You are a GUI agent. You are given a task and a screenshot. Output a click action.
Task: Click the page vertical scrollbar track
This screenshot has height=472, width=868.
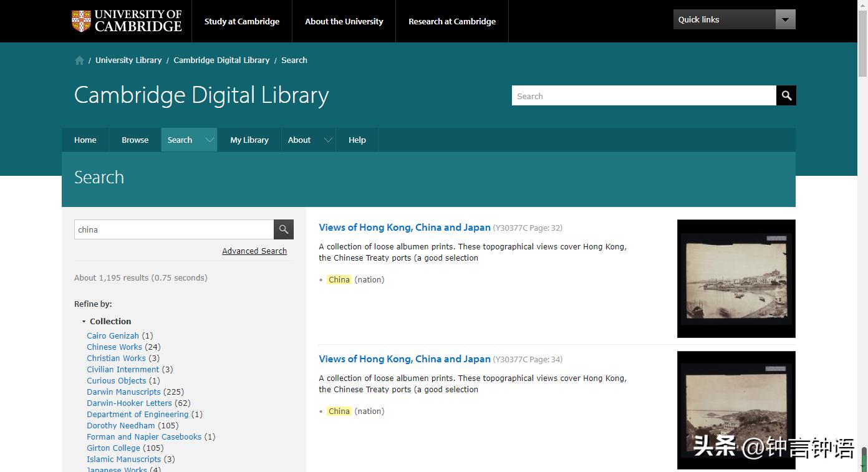tap(863, 249)
